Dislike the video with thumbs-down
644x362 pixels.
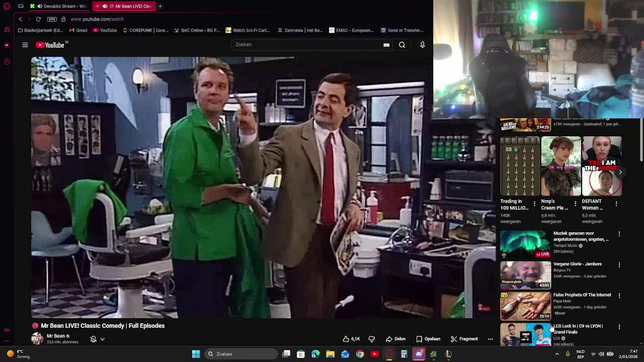pyautogui.click(x=371, y=339)
